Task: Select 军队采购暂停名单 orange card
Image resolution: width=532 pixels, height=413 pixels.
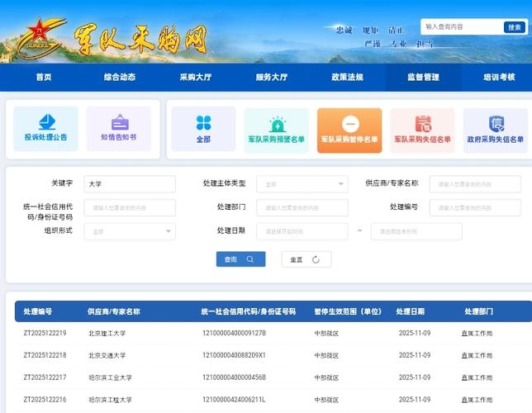Action: pyautogui.click(x=349, y=131)
